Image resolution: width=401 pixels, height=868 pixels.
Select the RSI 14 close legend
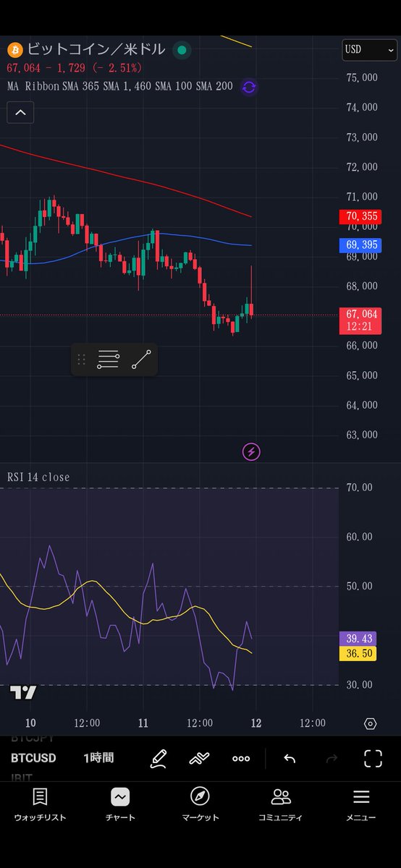(x=38, y=477)
